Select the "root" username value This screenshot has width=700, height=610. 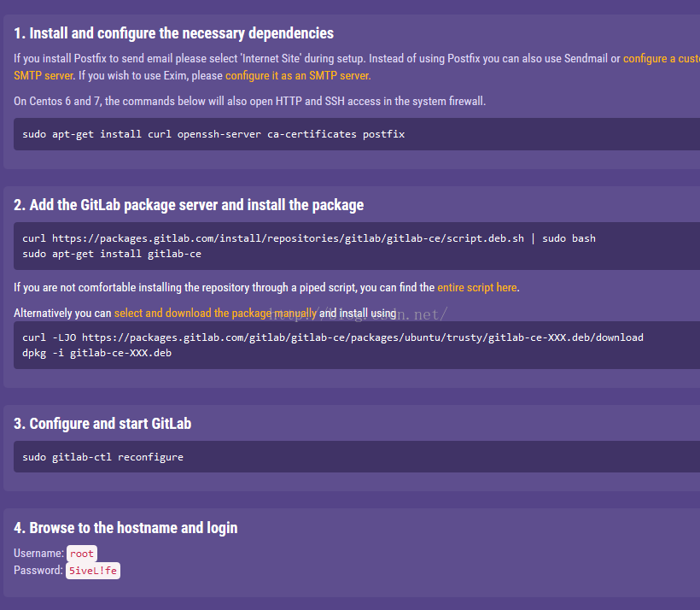[x=82, y=554]
